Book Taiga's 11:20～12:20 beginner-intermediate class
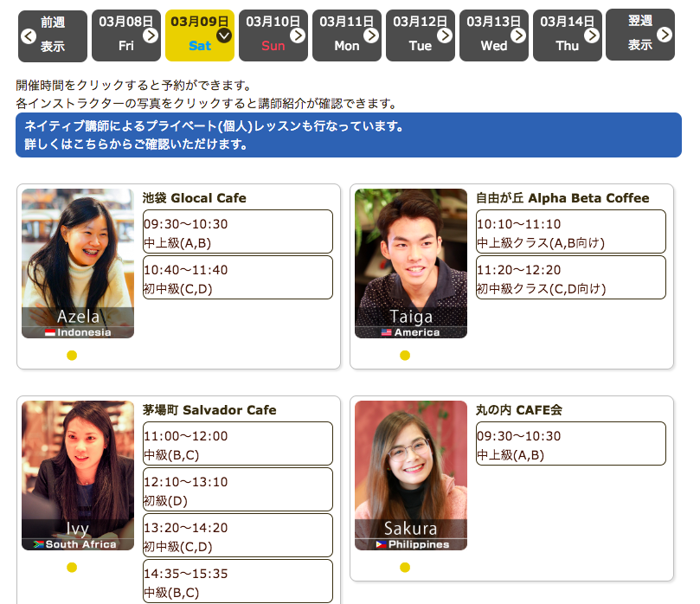 [570, 278]
